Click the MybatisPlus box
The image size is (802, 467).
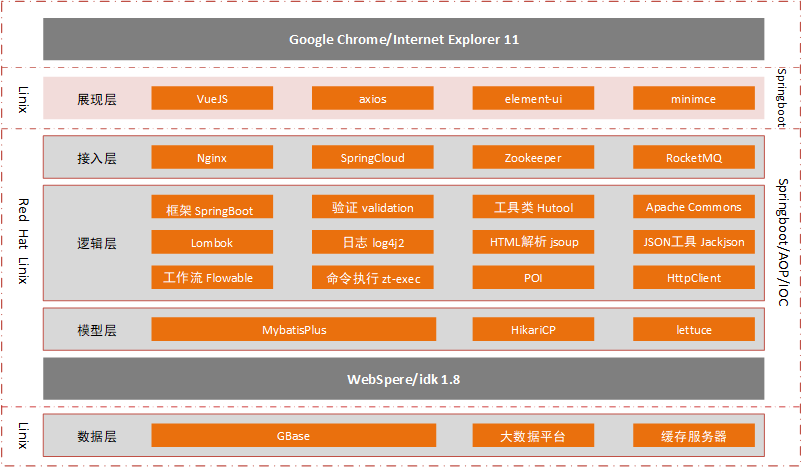pos(294,329)
